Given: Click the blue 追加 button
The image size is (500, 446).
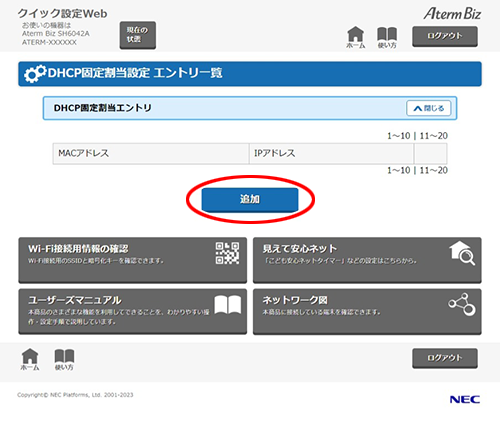Looking at the screenshot, I should click(x=250, y=199).
